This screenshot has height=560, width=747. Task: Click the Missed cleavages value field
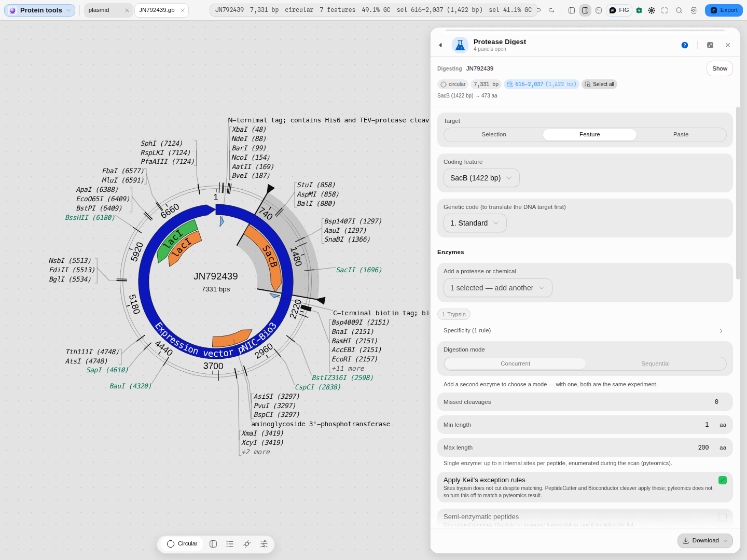pos(716,402)
